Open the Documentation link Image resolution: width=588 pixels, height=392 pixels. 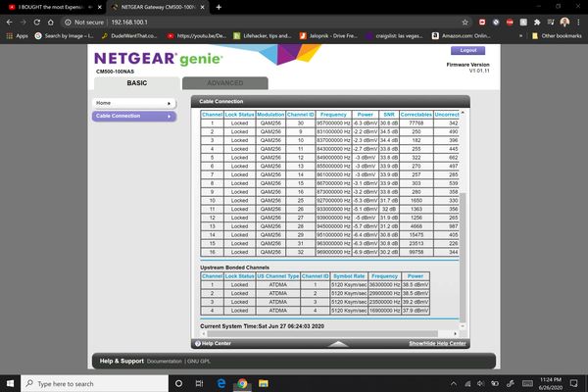pos(165,362)
